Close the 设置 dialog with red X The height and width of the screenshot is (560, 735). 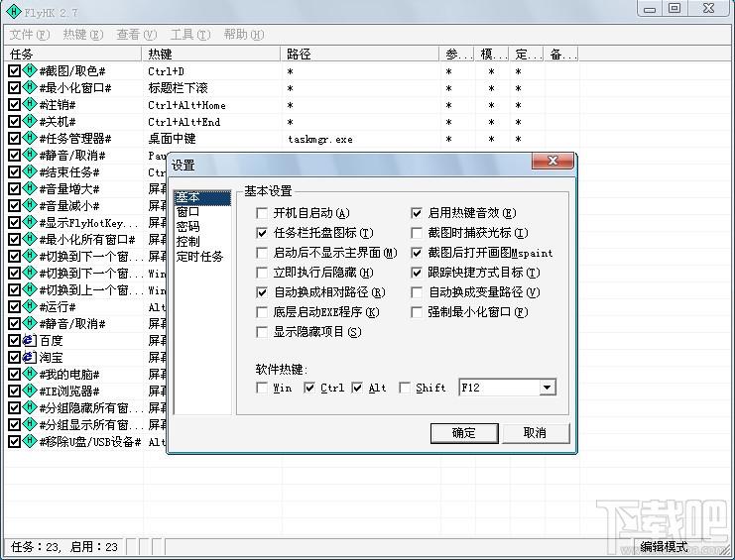click(x=553, y=162)
